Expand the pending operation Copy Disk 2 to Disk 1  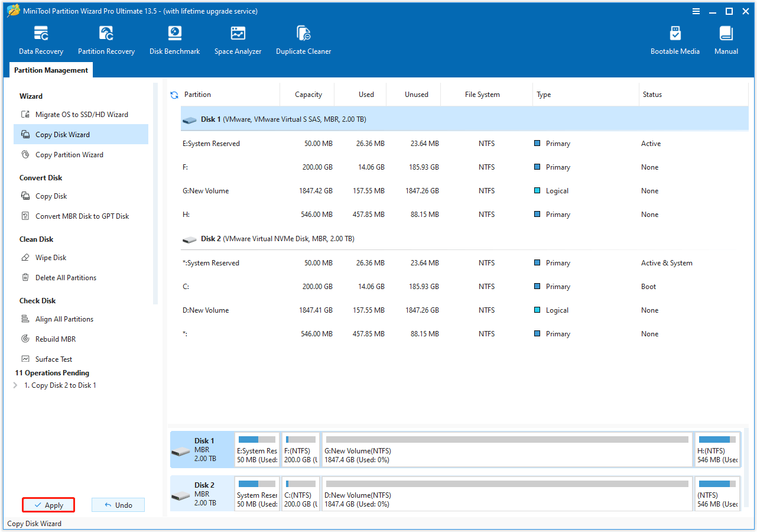(15, 385)
